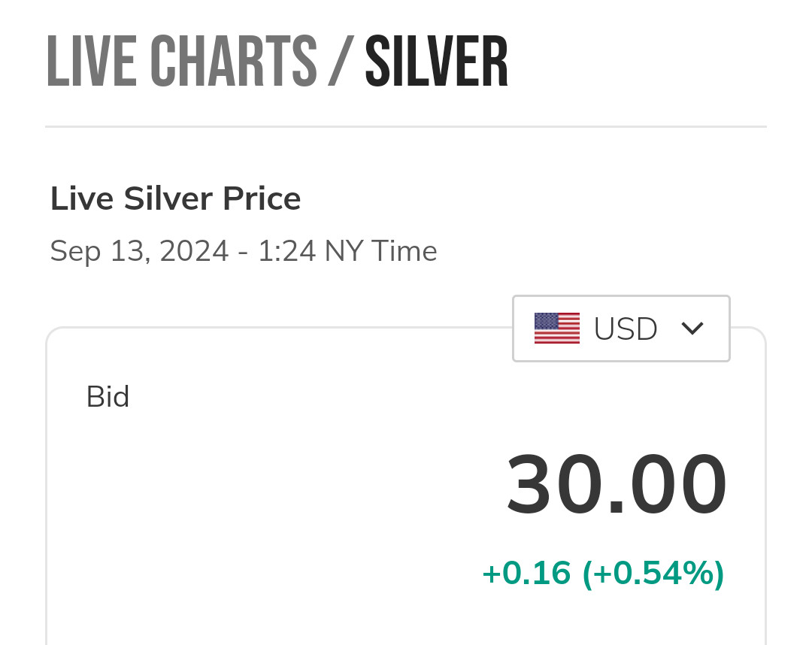Click the 30.00 bid price
This screenshot has width=812, height=645.
coord(617,485)
